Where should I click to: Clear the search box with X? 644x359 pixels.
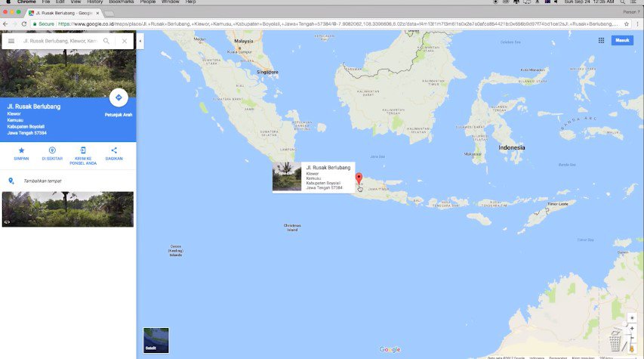coord(125,41)
